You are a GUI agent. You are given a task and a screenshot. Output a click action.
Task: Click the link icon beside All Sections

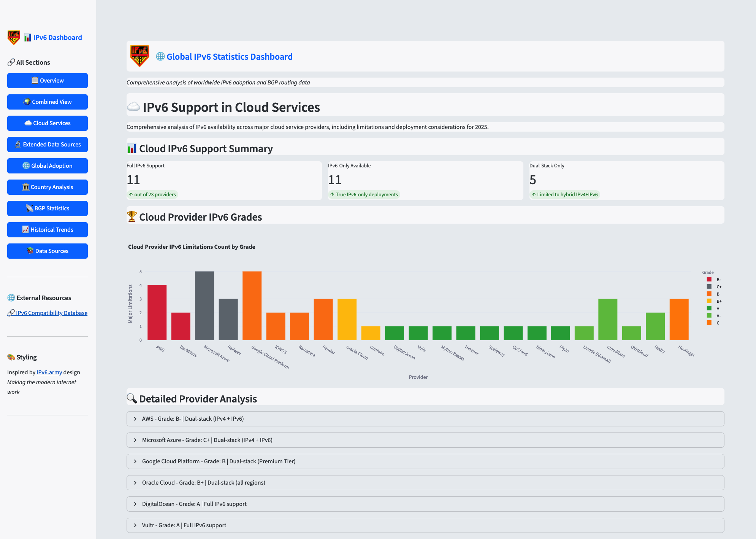click(x=11, y=62)
